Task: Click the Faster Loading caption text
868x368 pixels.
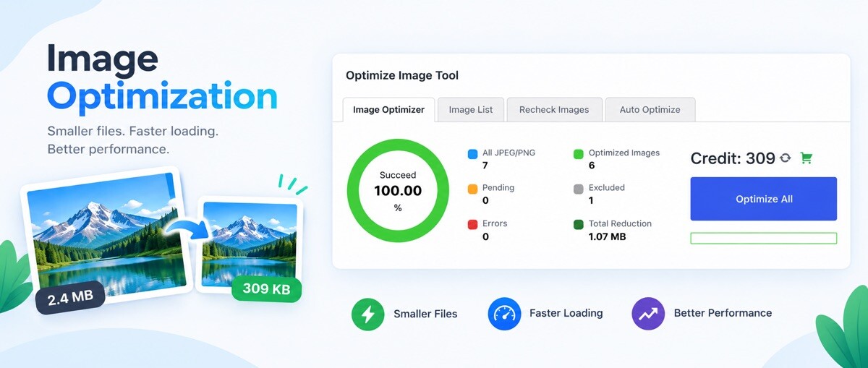Action: (x=566, y=313)
